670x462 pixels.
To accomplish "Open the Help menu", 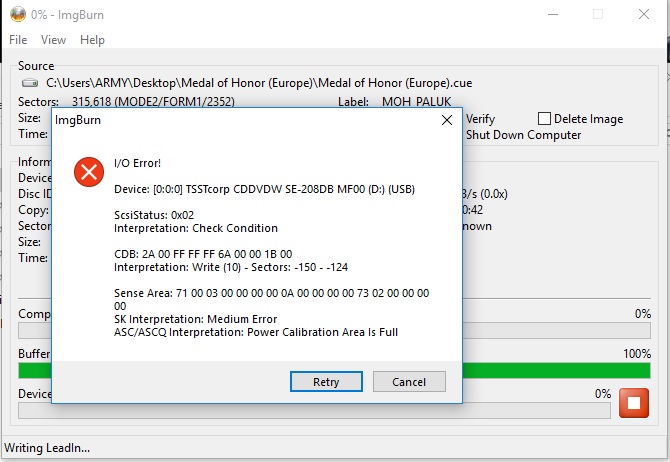I will pyautogui.click(x=92, y=40).
